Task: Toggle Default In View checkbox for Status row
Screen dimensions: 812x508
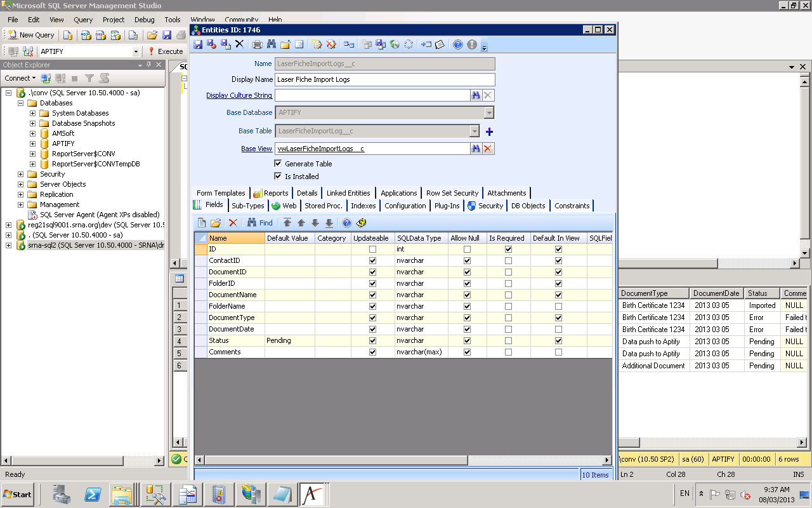Action: coord(558,340)
